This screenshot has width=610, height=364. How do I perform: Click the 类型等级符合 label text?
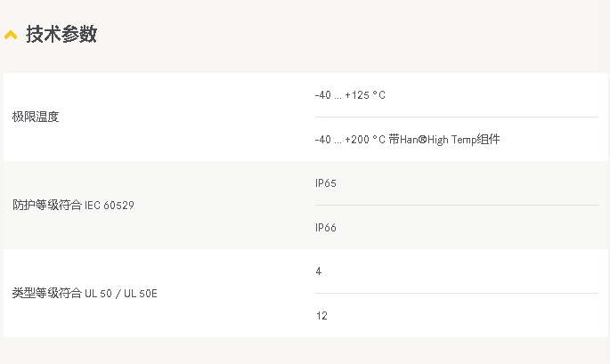pos(46,293)
